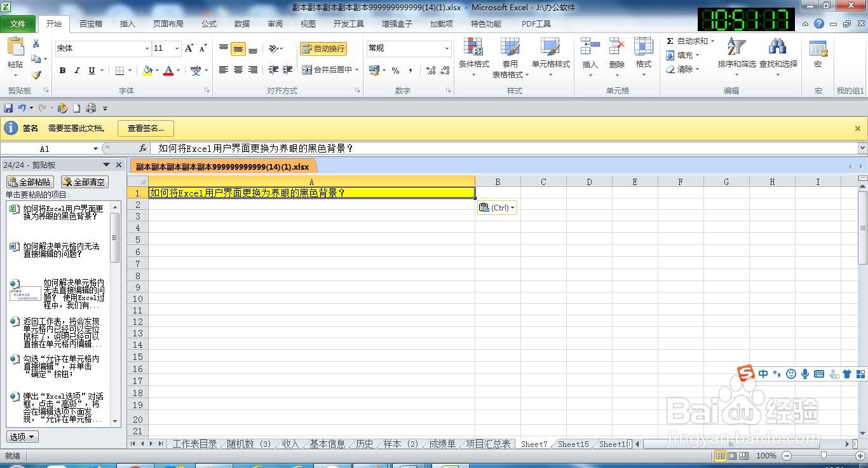Open the 常规 number format dropdown
The image size is (868, 468).
tap(447, 48)
